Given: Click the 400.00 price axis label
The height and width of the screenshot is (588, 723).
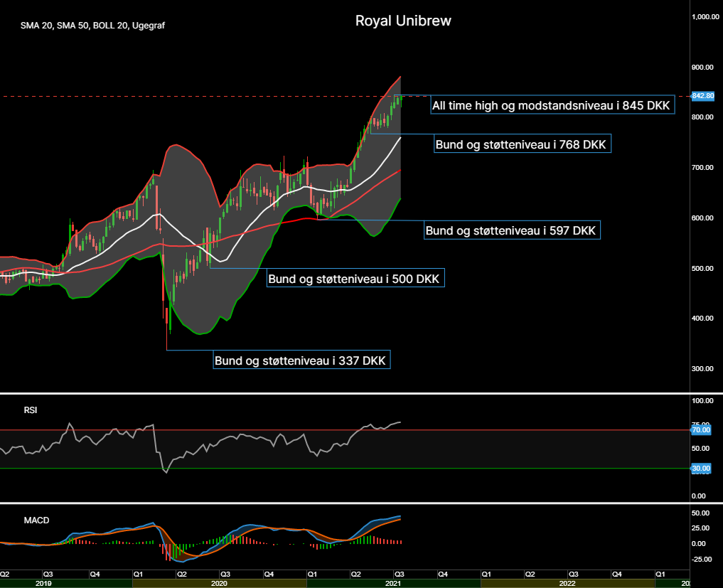Looking at the screenshot, I should tap(702, 319).
